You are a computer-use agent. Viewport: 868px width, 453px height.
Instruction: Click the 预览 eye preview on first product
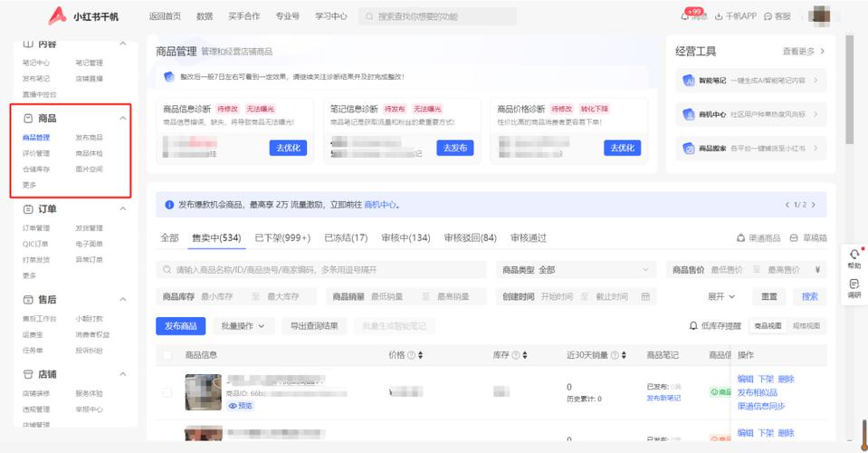click(x=240, y=406)
